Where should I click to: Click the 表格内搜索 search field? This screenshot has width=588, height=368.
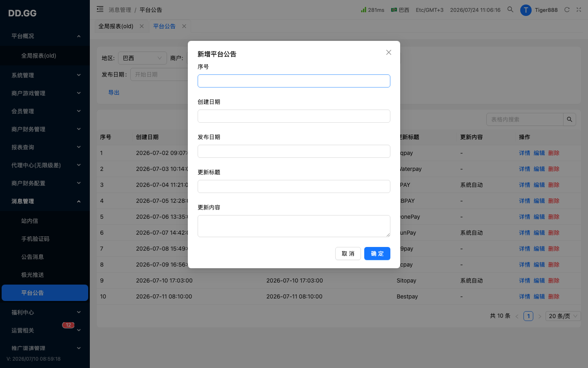pos(525,119)
